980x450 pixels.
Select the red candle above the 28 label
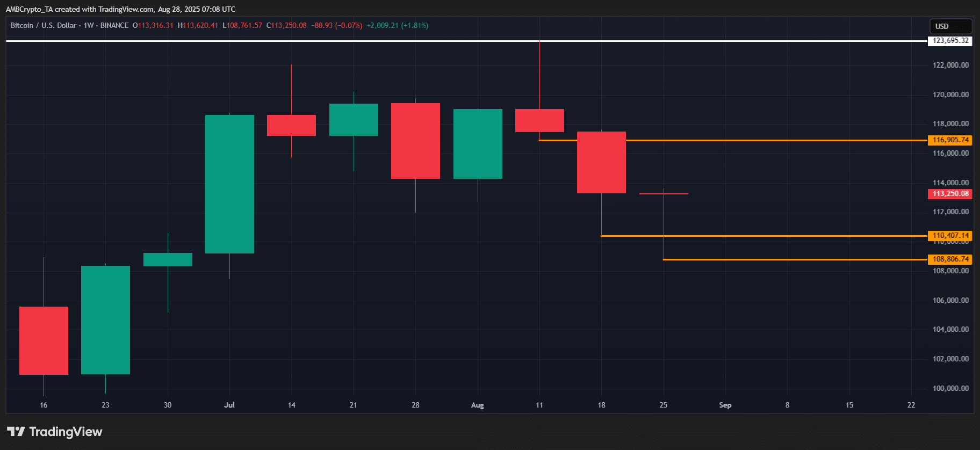click(x=415, y=141)
